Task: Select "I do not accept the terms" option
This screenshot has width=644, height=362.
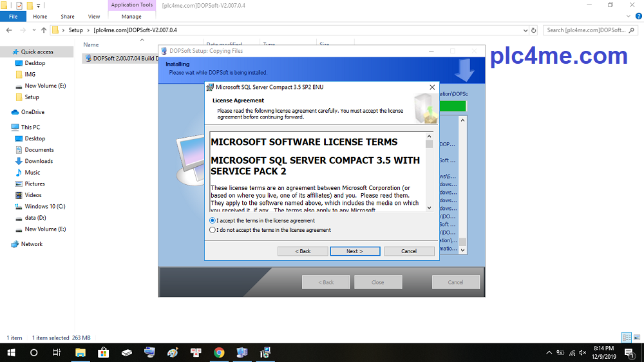Action: click(213, 230)
